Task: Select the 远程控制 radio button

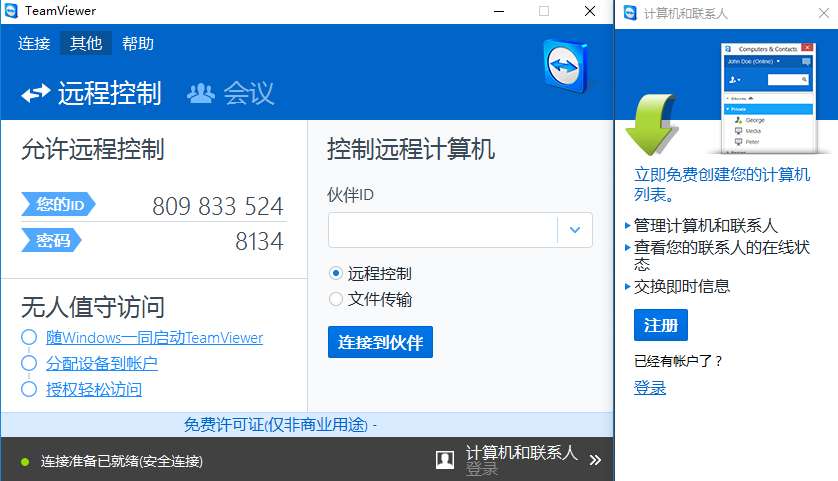Action: 336,274
